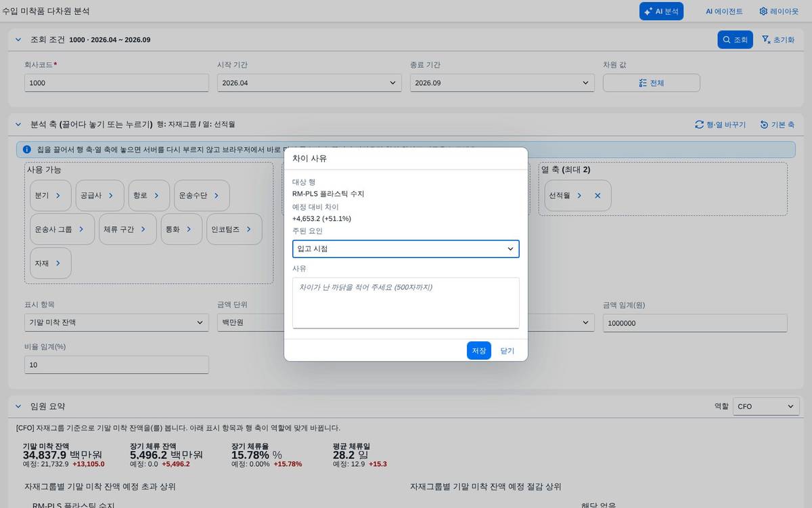Screen dimensions: 812x508
Task: Click arrow on the 체류 구간 chip
Action: 143,229
